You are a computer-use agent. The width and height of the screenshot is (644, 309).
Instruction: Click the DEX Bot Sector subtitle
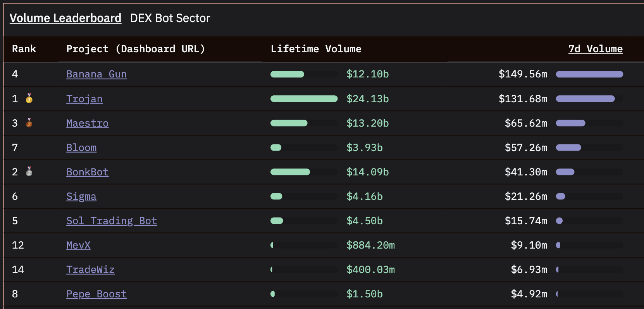[x=170, y=18]
